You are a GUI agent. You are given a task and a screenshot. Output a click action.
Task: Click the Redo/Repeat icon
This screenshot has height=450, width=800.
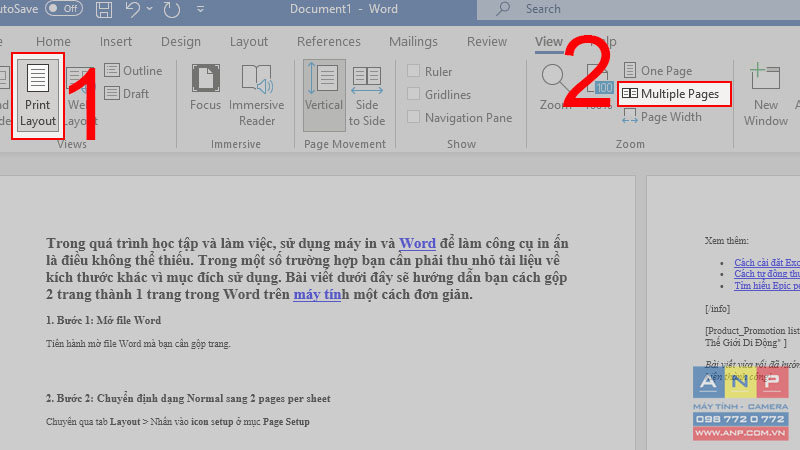click(x=172, y=9)
